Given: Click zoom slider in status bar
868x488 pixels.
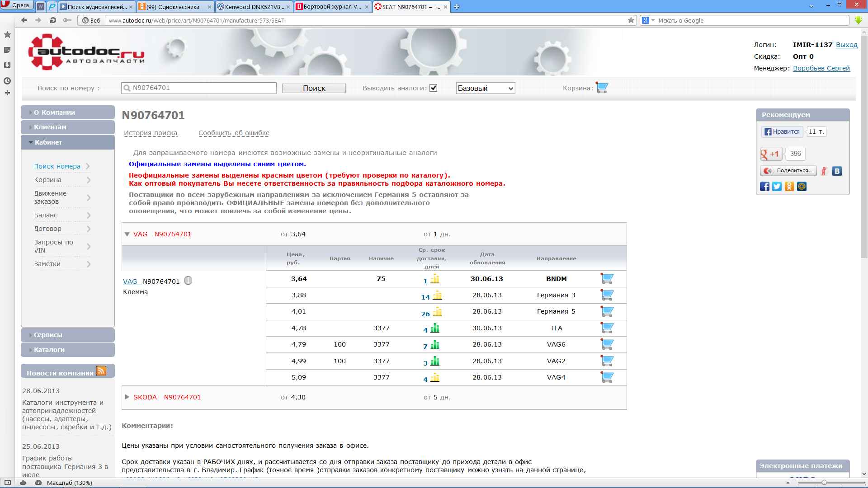Looking at the screenshot, I should pyautogui.click(x=824, y=483).
